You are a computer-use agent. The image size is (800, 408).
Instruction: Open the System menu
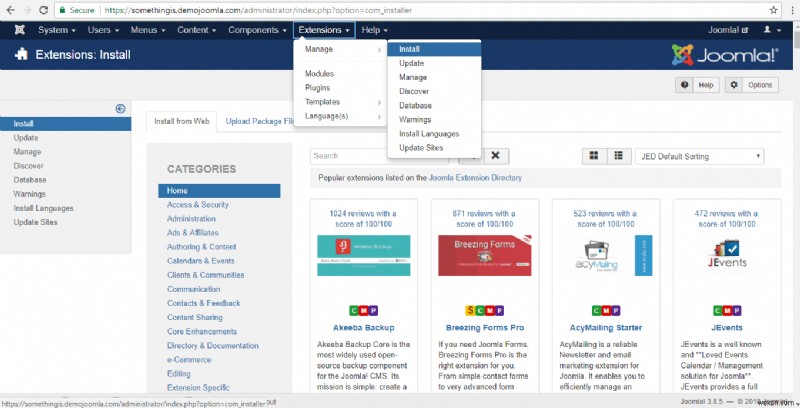click(57, 30)
